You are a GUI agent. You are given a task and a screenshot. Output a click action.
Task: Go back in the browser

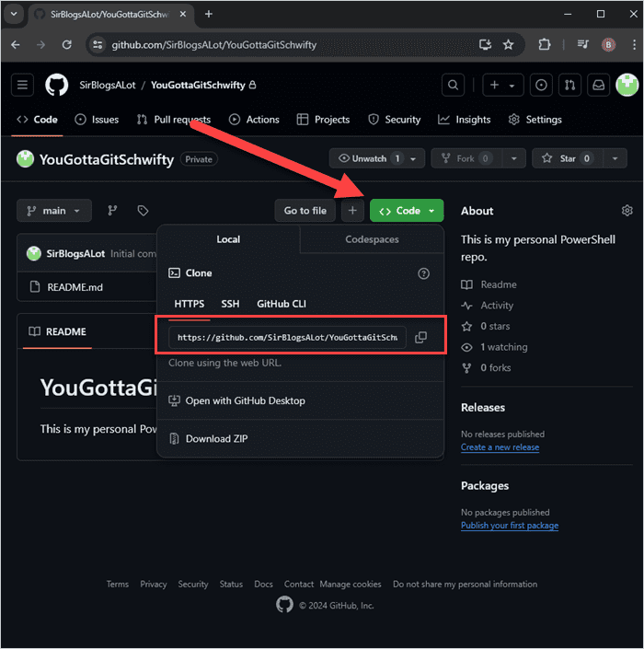pyautogui.click(x=16, y=45)
